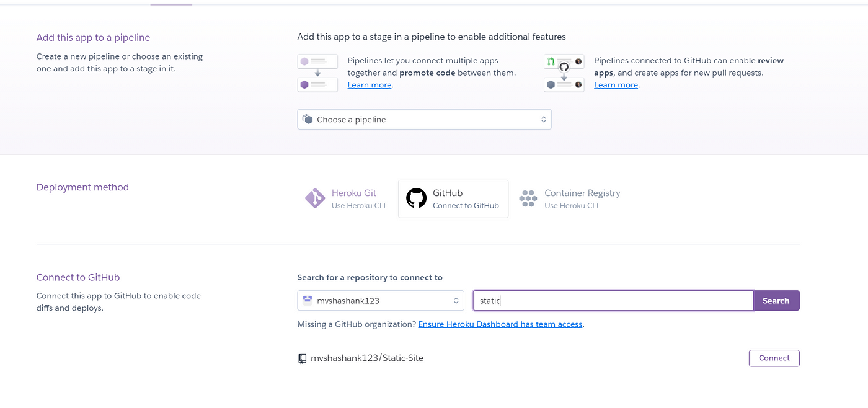Click the GitHub octocat logo icon
Screen dimensions: 868x408
(x=417, y=198)
